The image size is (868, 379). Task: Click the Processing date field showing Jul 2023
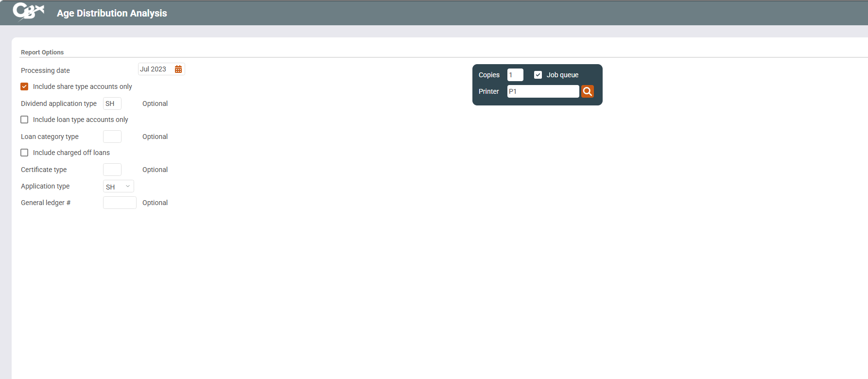click(155, 69)
